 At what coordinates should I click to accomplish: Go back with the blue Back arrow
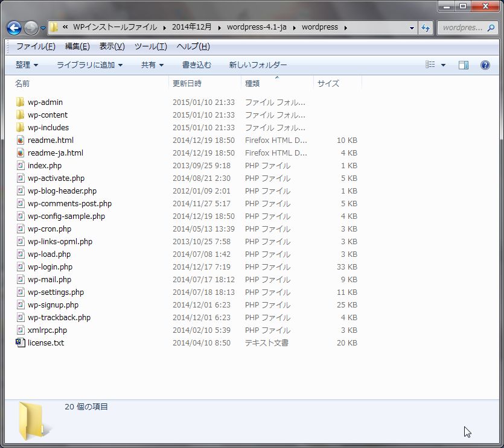coord(14,28)
